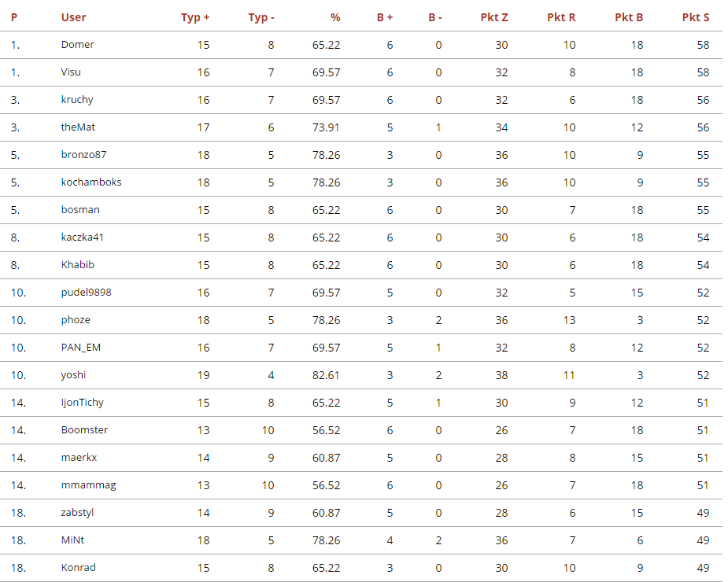Sort table by User column header
Image resolution: width=728 pixels, height=582 pixels.
tap(73, 17)
